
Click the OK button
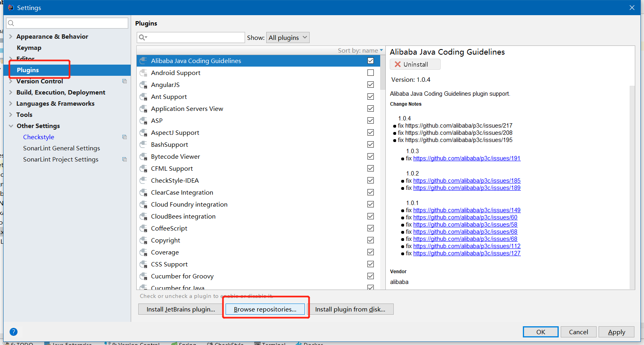(541, 332)
